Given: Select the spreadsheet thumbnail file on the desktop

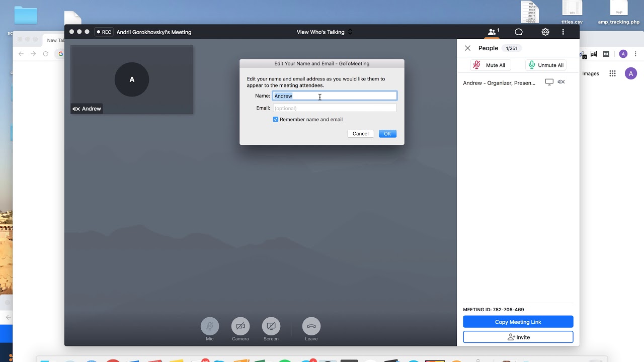Looking at the screenshot, I should tap(530, 12).
